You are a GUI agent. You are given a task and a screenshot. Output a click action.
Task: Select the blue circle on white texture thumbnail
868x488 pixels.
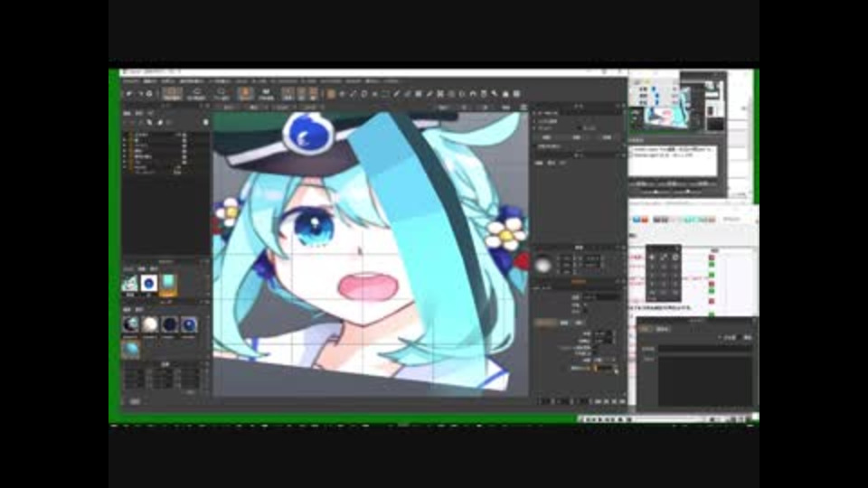point(149,284)
